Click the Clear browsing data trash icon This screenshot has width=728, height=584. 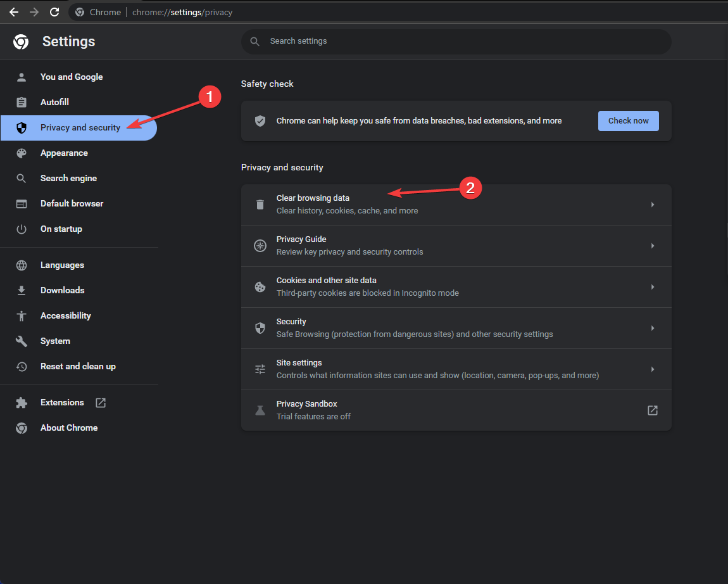tap(260, 204)
